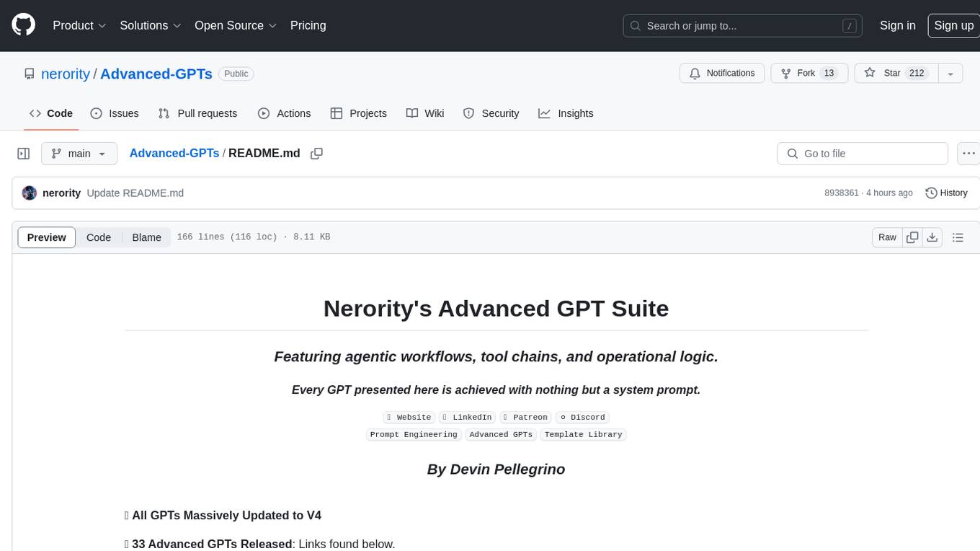
Task: Select the Preview view toggle
Action: 47,237
